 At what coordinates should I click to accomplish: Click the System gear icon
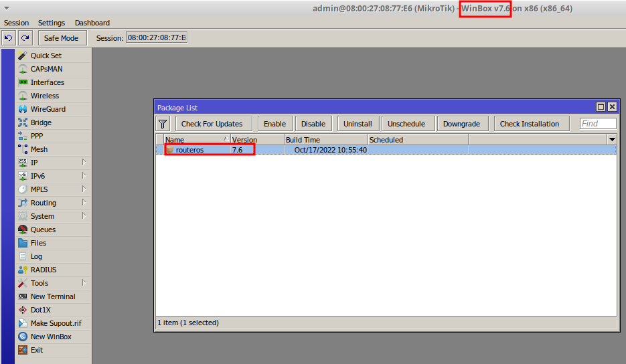click(23, 216)
